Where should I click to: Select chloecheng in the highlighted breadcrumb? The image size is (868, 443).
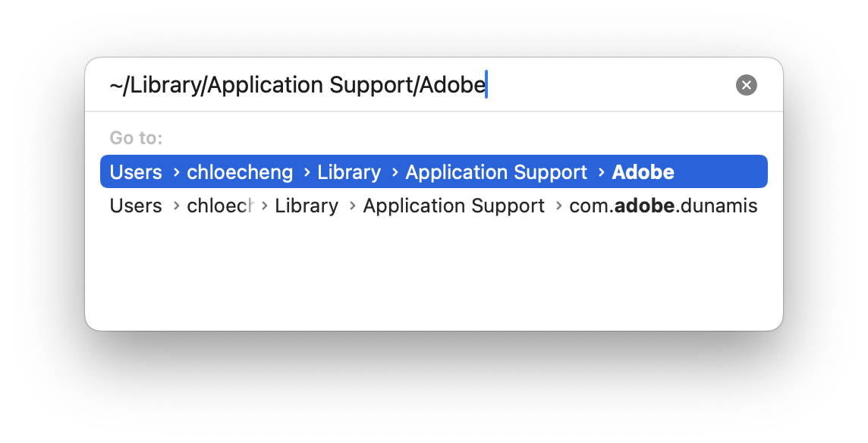[x=240, y=171]
